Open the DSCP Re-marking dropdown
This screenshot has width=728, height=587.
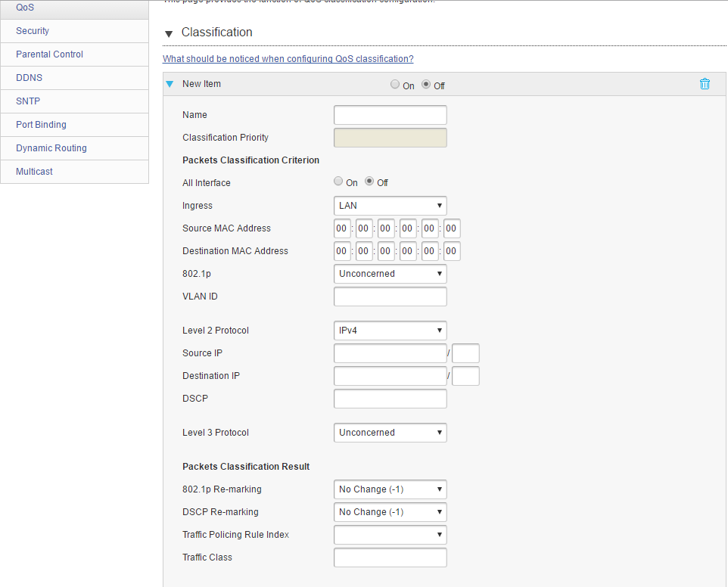[390, 512]
